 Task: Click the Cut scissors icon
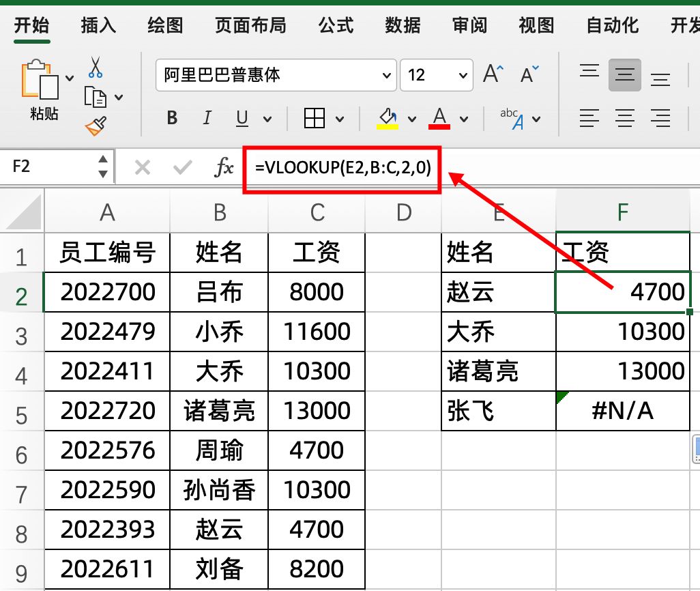tap(95, 68)
